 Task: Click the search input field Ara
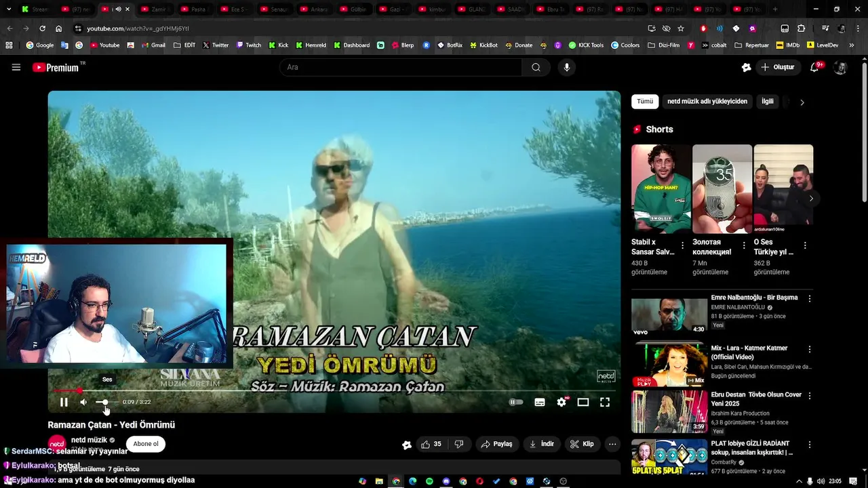tap(401, 67)
